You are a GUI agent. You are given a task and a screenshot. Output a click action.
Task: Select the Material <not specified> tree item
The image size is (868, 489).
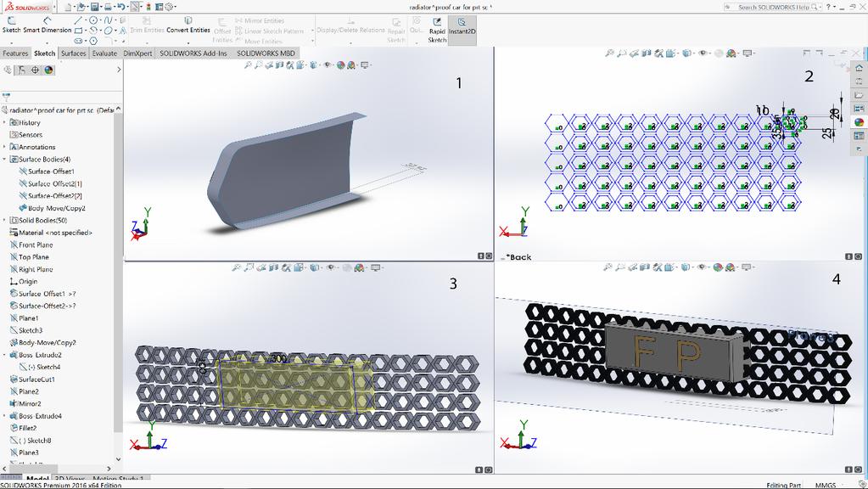coord(51,233)
